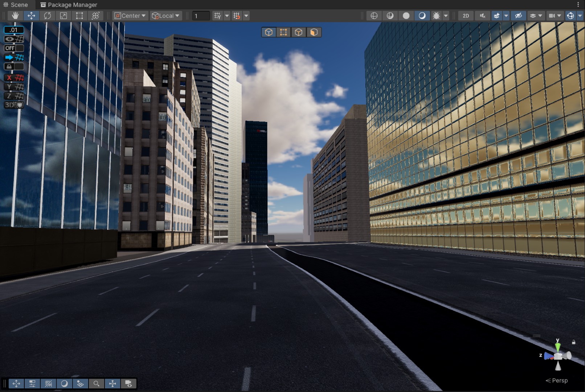The image size is (585, 392).
Task: Select the Rect transform tool
Action: click(79, 16)
